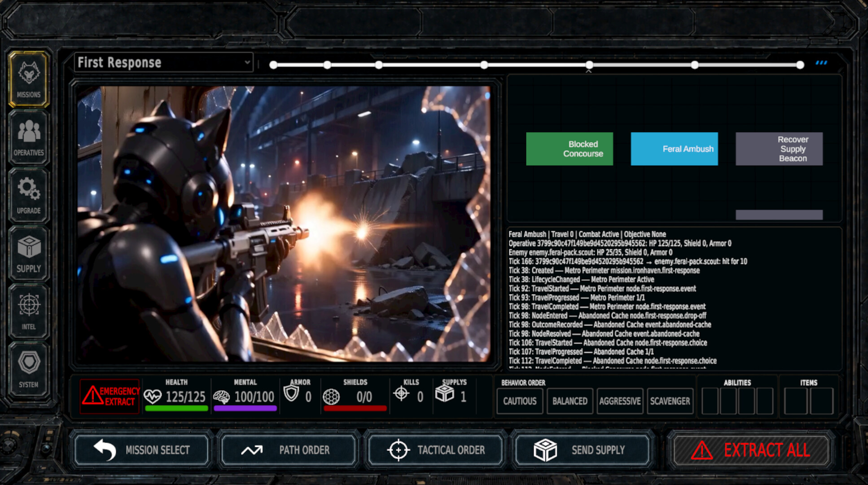Click the green health bar

click(x=177, y=408)
